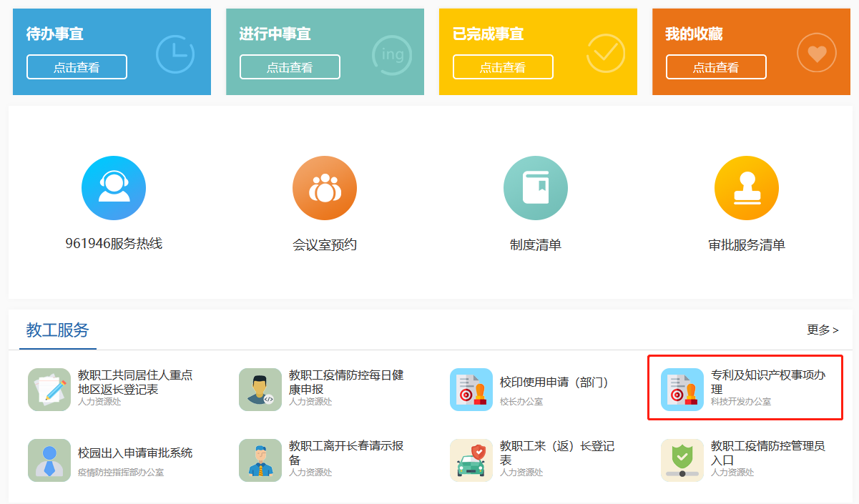
Task: Open 教职工共同居住人重点地区返长登记表 notepad icon
Action: [49, 390]
